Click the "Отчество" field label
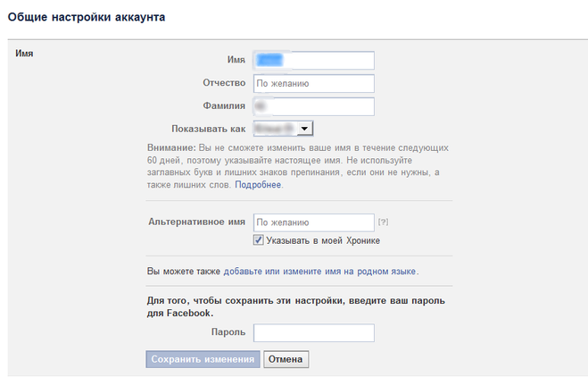The height and width of the screenshot is (377, 588). tap(224, 83)
